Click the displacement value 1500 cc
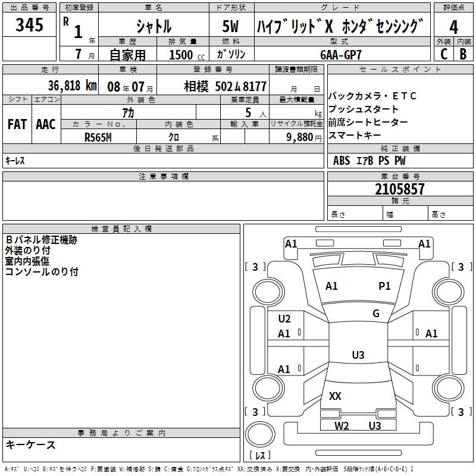The image size is (476, 476). point(187,55)
